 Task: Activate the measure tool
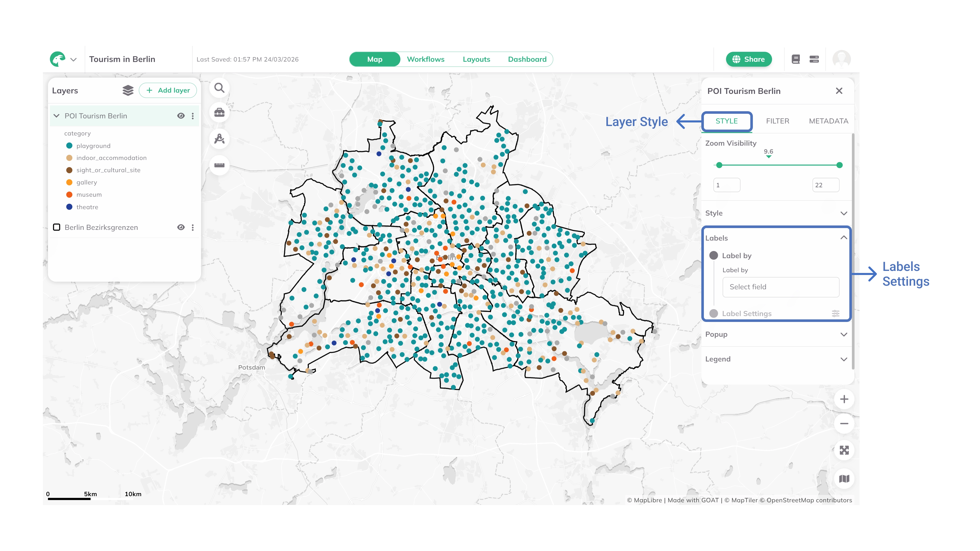pyautogui.click(x=219, y=165)
